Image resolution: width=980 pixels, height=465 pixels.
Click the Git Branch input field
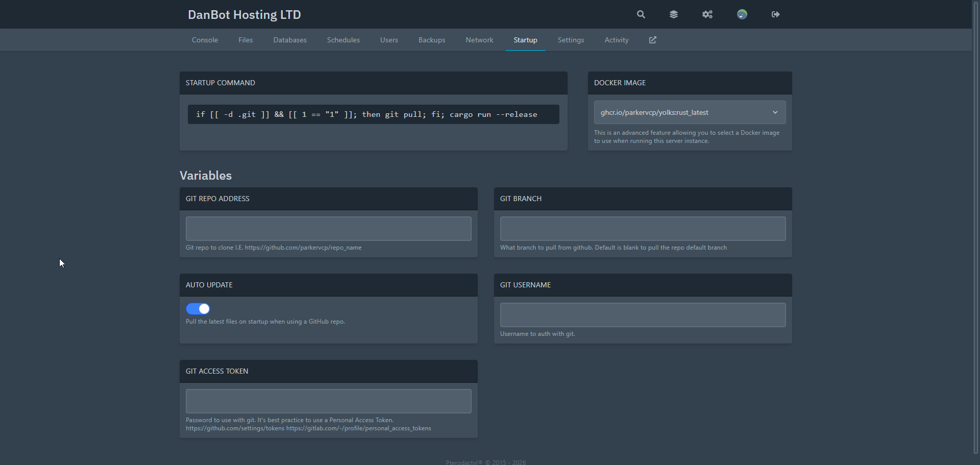(642, 228)
